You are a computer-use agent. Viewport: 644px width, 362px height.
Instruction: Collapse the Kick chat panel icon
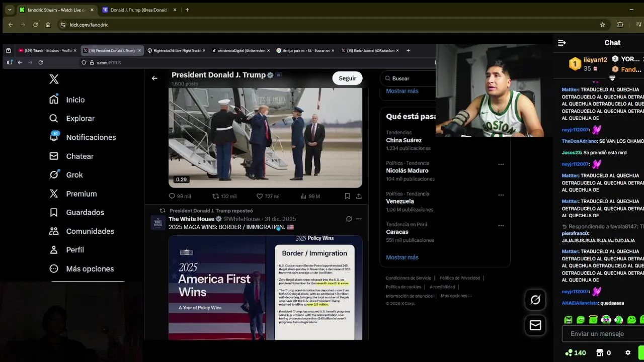(562, 43)
